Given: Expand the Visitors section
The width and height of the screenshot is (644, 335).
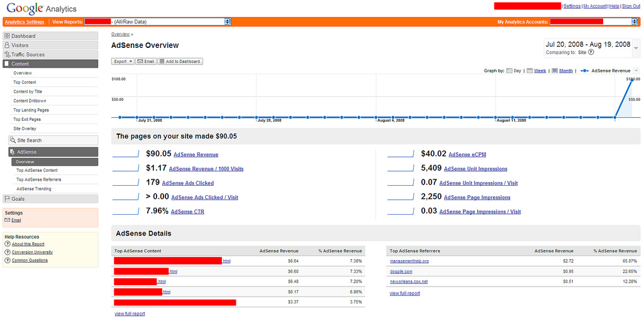Looking at the screenshot, I should (50, 45).
